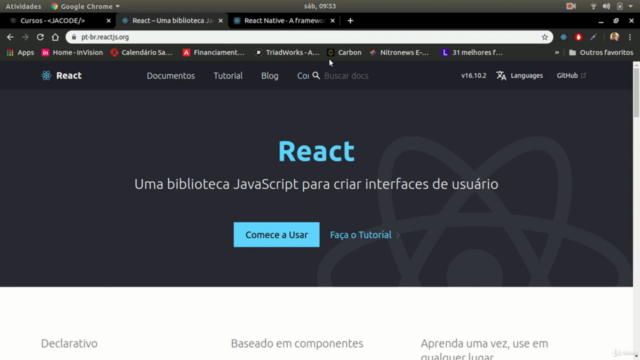Open Blog navigation link
Viewport: 640px width, 360px height.
pos(270,76)
